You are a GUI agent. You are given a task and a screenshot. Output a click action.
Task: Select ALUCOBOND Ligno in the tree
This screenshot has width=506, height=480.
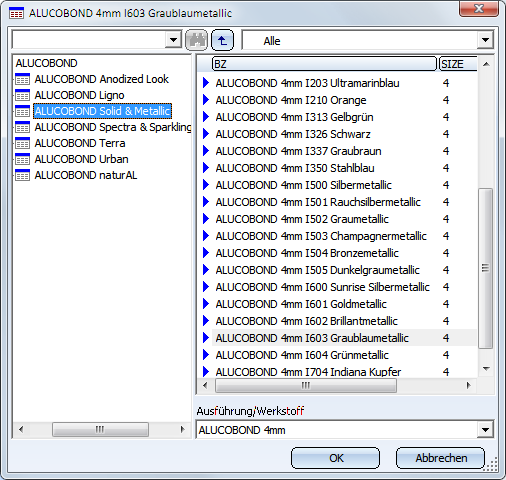(x=79, y=95)
